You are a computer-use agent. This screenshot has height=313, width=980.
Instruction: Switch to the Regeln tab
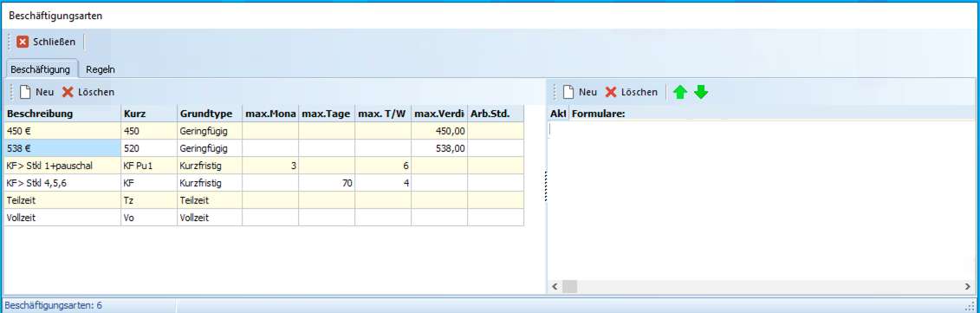point(100,69)
